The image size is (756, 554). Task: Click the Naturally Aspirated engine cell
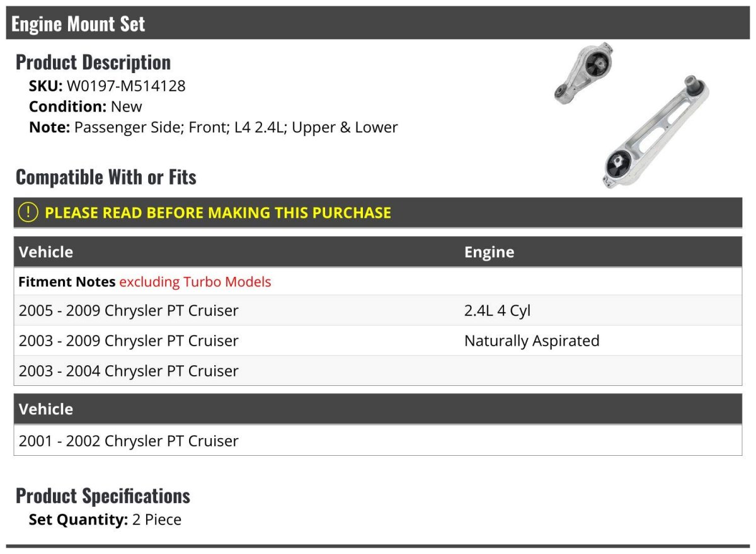coord(532,341)
